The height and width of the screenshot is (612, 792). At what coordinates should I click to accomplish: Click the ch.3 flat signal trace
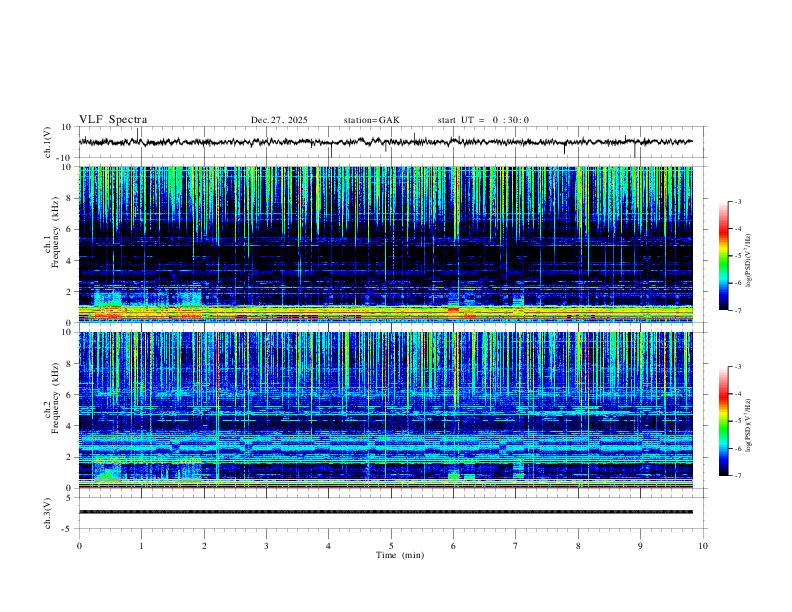[386, 512]
